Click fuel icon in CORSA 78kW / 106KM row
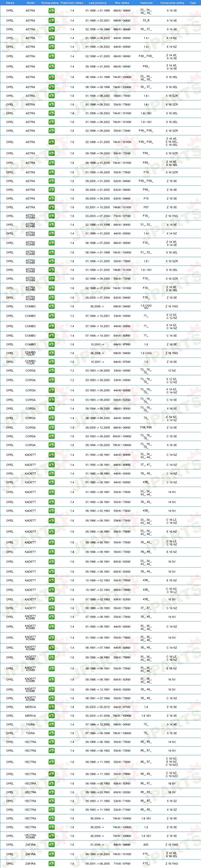 point(52,445)
